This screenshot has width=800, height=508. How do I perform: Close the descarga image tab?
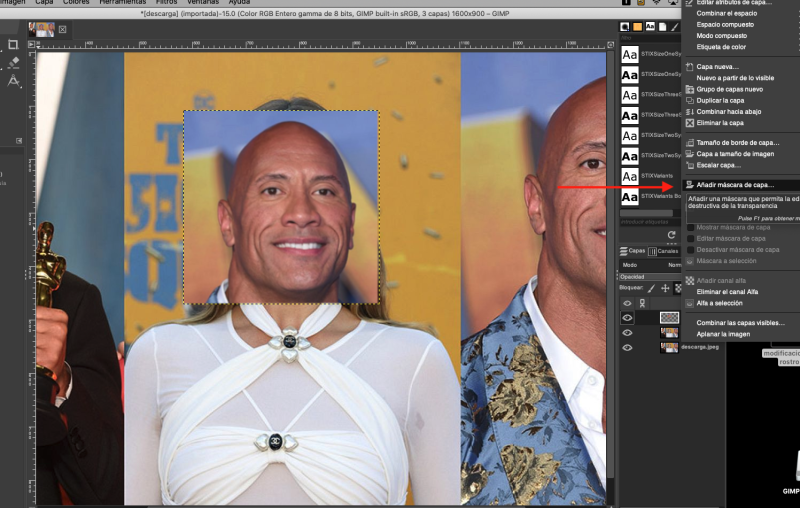point(62,29)
